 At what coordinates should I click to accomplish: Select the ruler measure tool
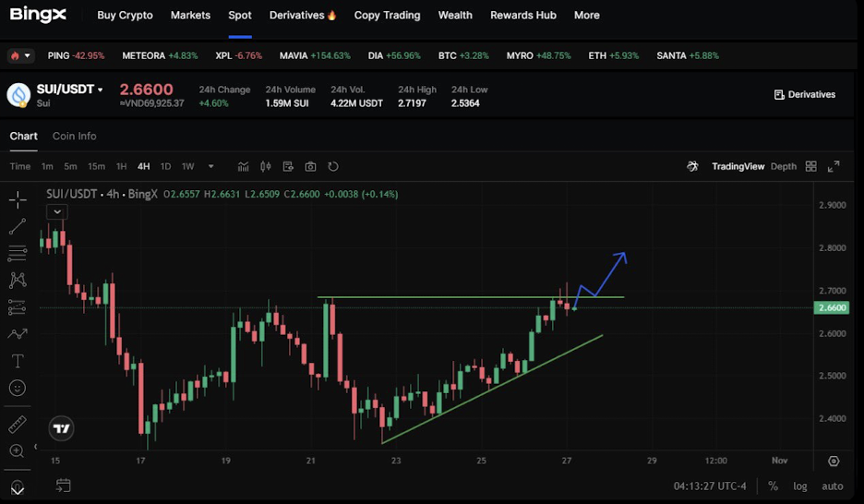click(18, 425)
